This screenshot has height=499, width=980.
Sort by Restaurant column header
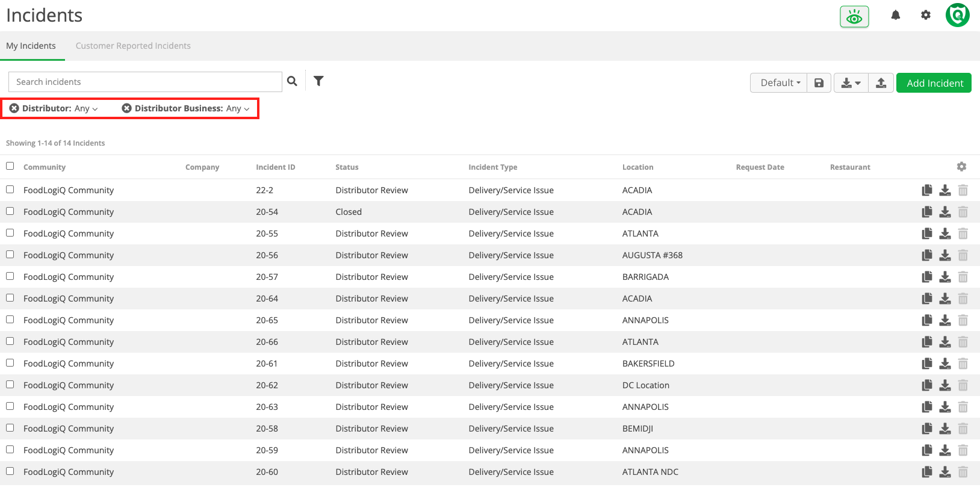(x=850, y=167)
